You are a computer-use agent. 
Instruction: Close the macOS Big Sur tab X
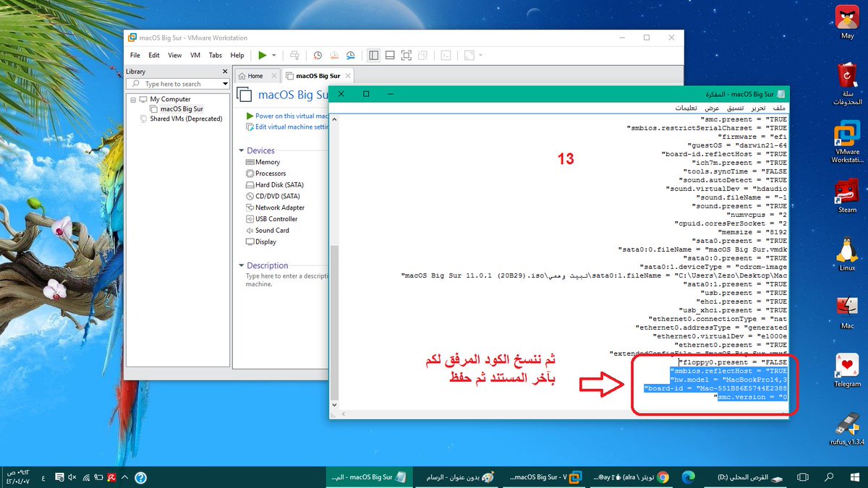click(349, 76)
